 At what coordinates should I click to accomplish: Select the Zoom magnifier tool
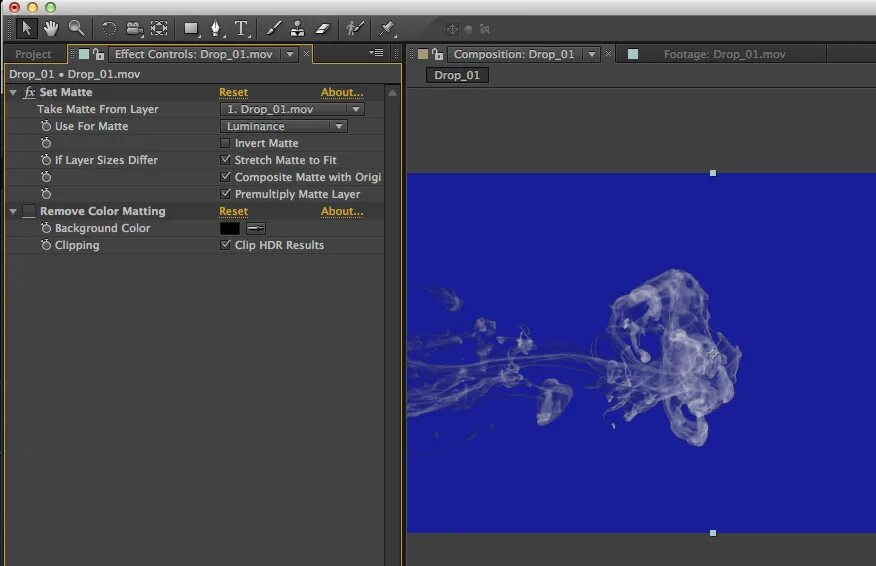[x=76, y=28]
